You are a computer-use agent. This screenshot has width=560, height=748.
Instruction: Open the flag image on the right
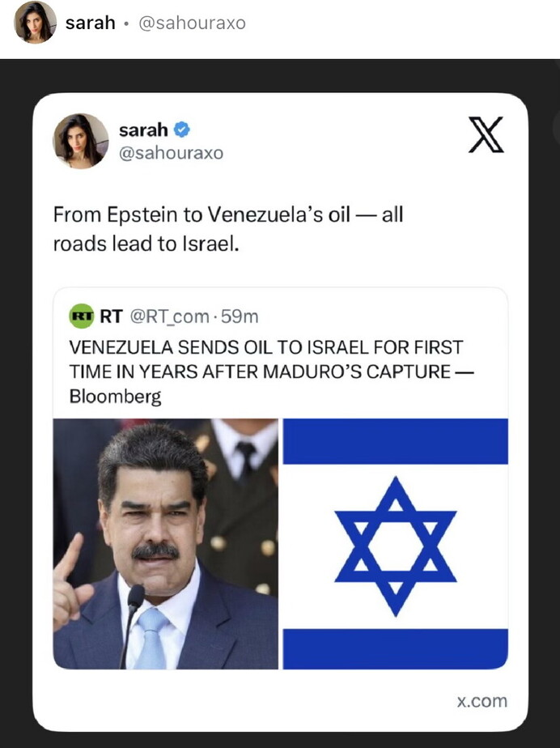(x=395, y=543)
